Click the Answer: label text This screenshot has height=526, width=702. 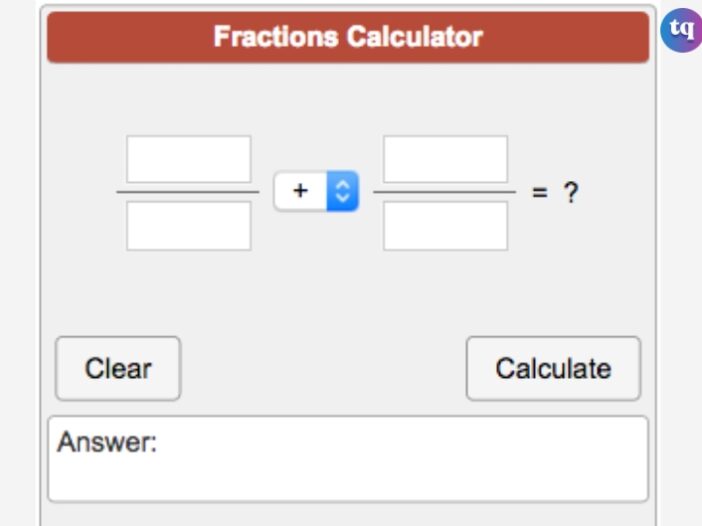coord(107,442)
